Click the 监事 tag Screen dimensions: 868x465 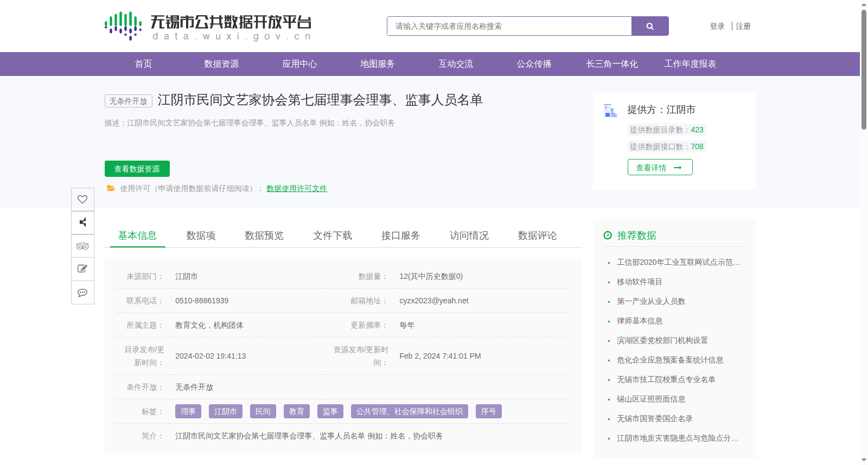pyautogui.click(x=330, y=411)
